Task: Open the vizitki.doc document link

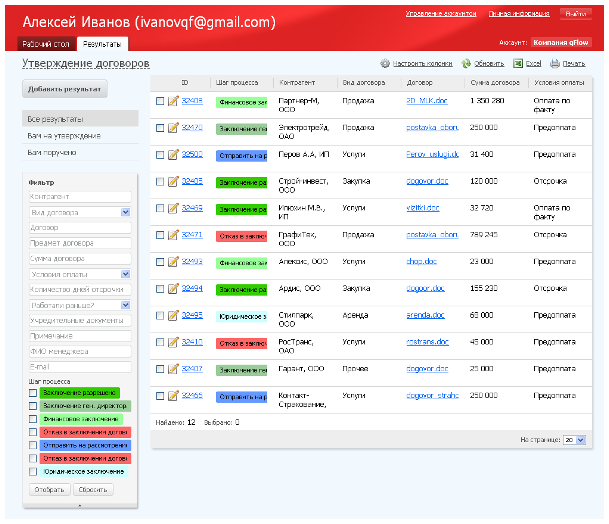Action: 423,208
